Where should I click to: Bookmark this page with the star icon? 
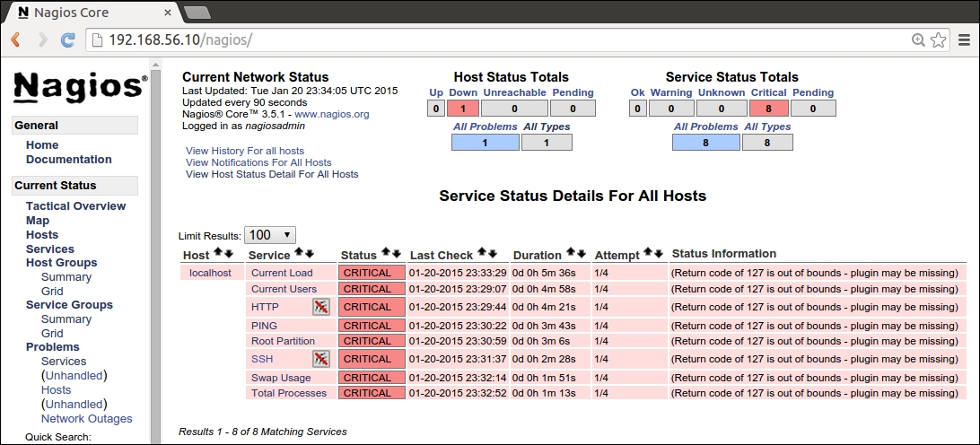[x=939, y=40]
